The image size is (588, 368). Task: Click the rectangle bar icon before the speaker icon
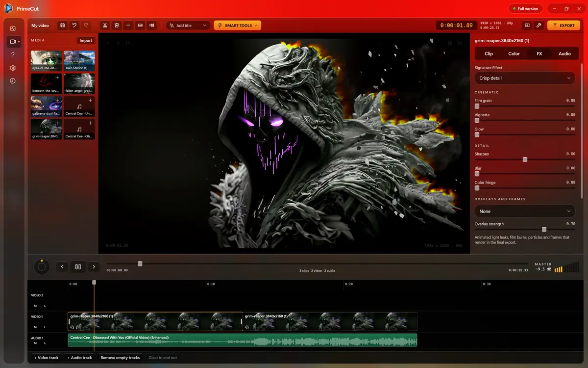[140, 25]
